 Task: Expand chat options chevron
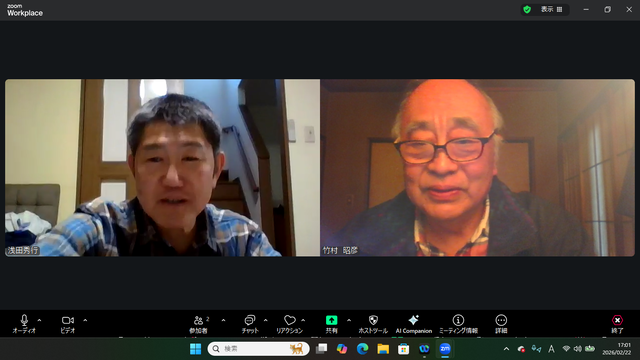click(266, 320)
